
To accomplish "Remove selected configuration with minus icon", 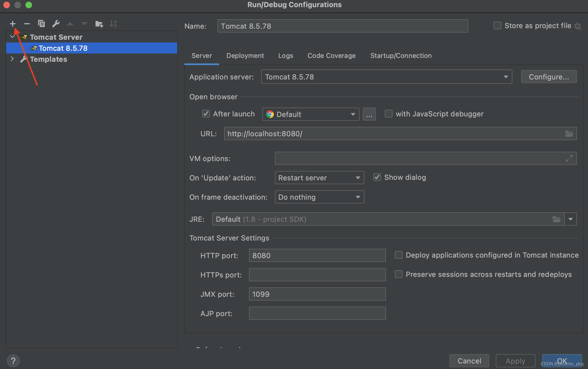I will 27,24.
